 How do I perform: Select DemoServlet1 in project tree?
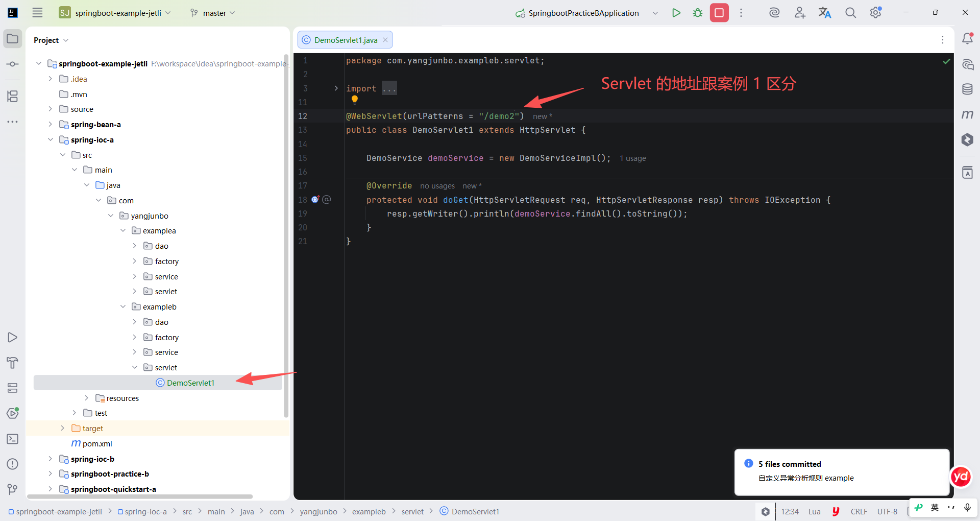[158, 383]
